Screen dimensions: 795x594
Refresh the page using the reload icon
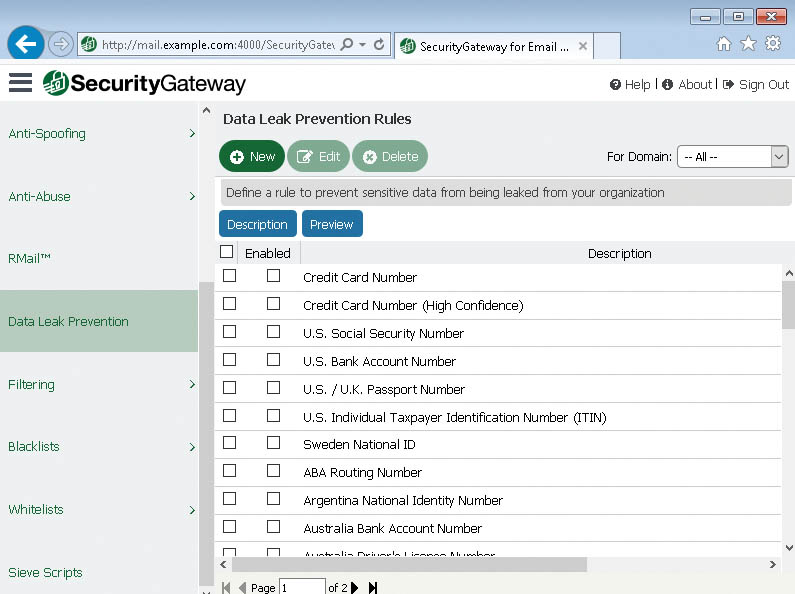pos(379,45)
